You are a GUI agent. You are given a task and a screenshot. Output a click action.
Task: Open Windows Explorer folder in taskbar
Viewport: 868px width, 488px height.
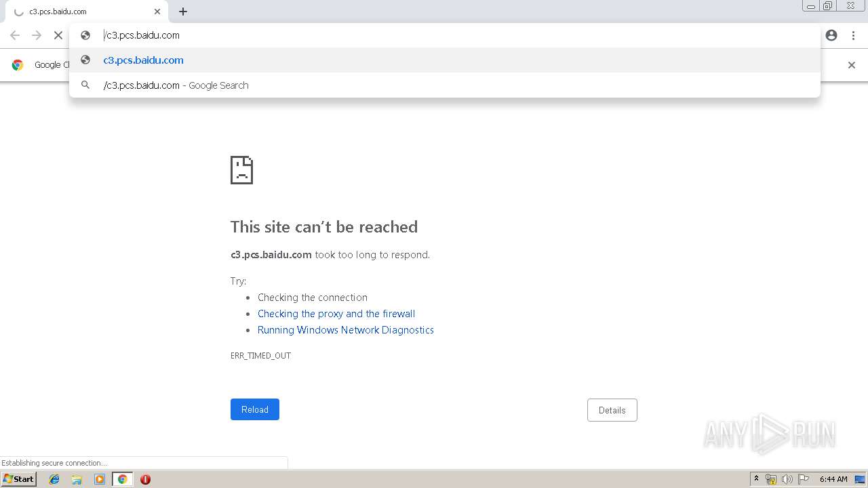[77, 479]
